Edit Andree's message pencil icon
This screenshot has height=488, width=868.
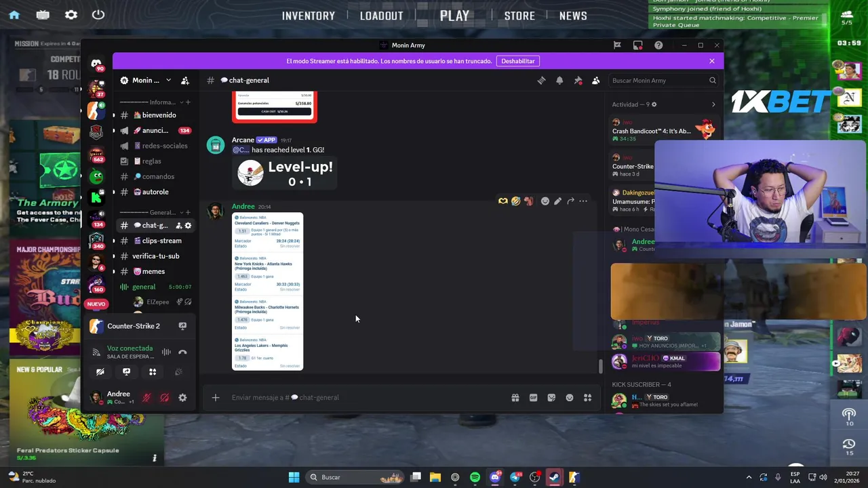[557, 201]
